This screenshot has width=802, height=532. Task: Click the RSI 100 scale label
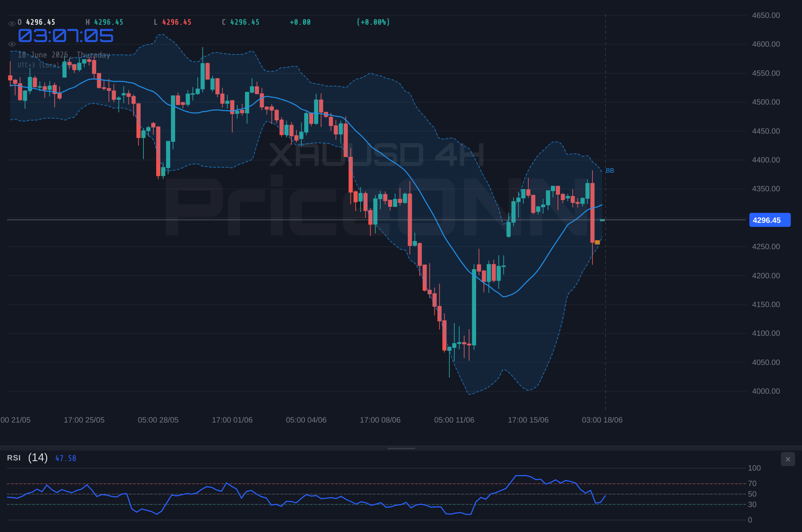pos(754,468)
